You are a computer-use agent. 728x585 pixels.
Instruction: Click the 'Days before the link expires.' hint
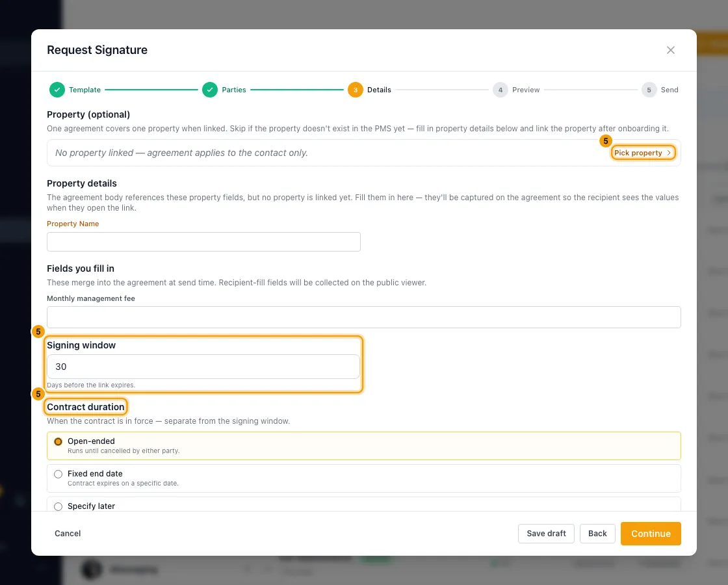click(x=91, y=385)
